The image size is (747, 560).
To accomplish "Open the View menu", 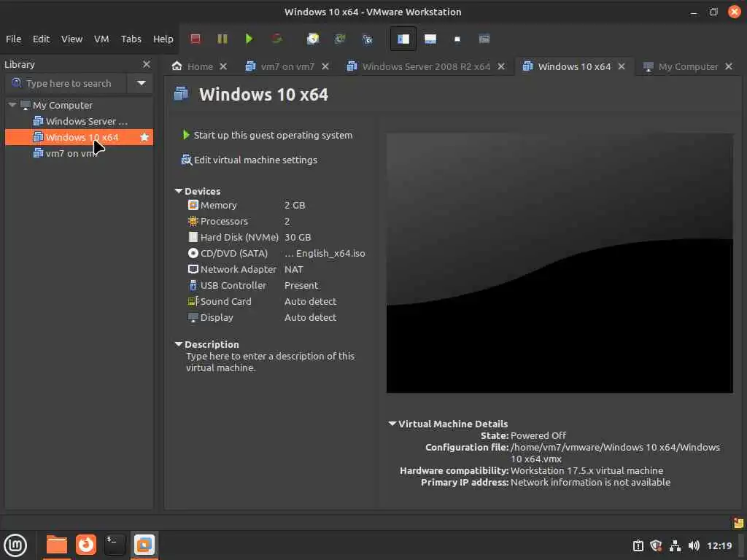I will click(71, 39).
